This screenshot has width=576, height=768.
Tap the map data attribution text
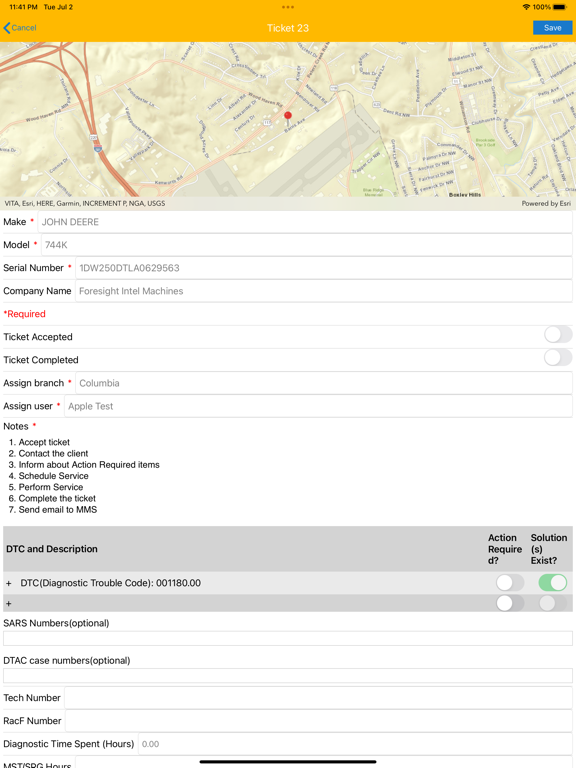[85, 203]
